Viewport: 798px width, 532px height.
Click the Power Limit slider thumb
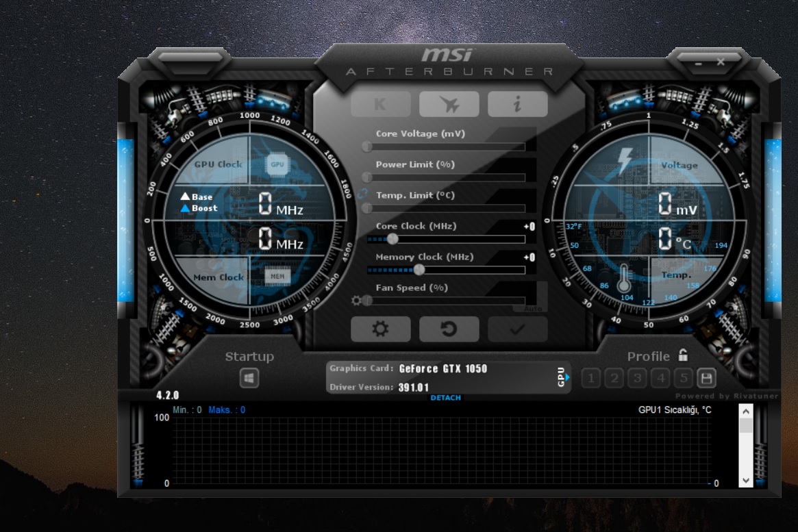tap(367, 177)
